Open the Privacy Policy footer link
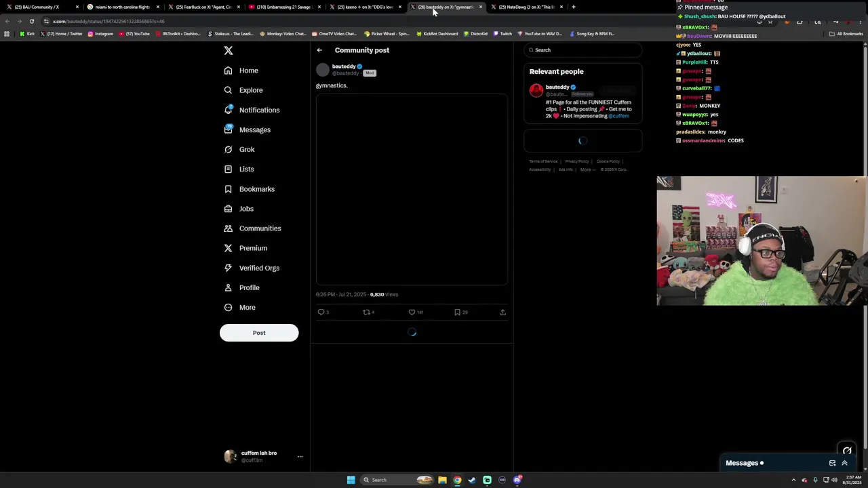The image size is (868, 488). (x=577, y=161)
